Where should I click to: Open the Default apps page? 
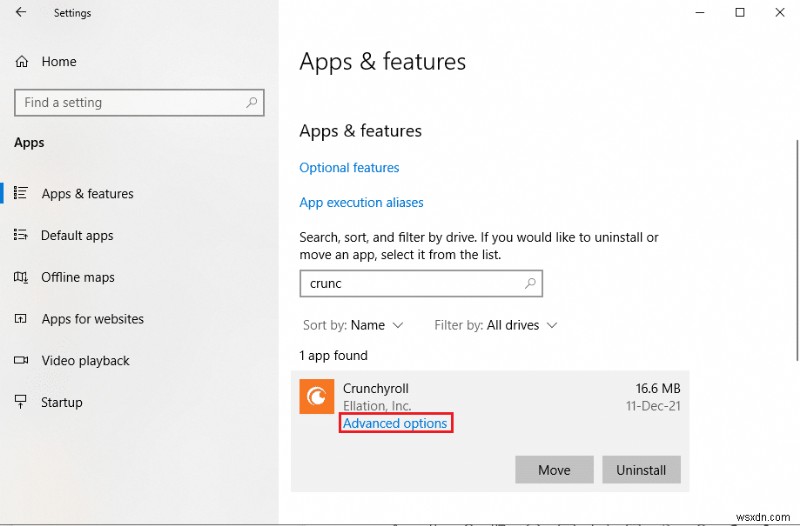point(77,235)
